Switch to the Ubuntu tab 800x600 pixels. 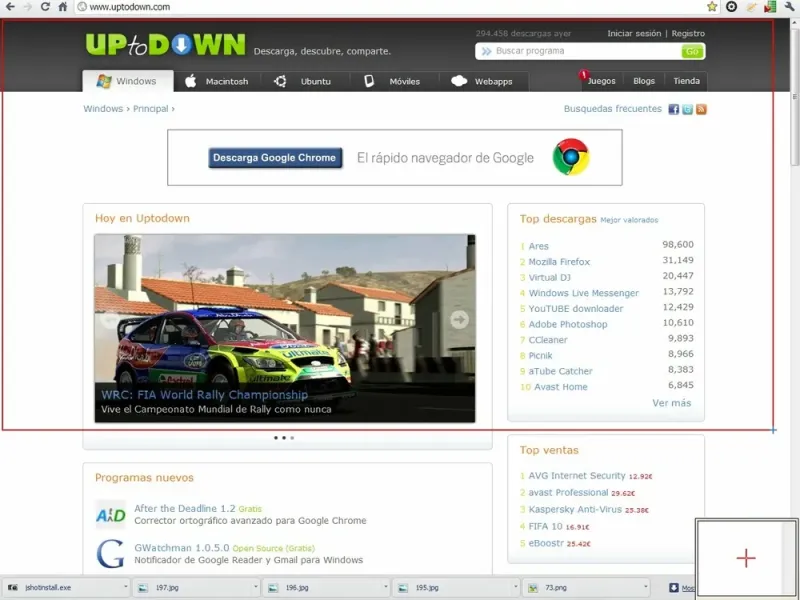(305, 81)
